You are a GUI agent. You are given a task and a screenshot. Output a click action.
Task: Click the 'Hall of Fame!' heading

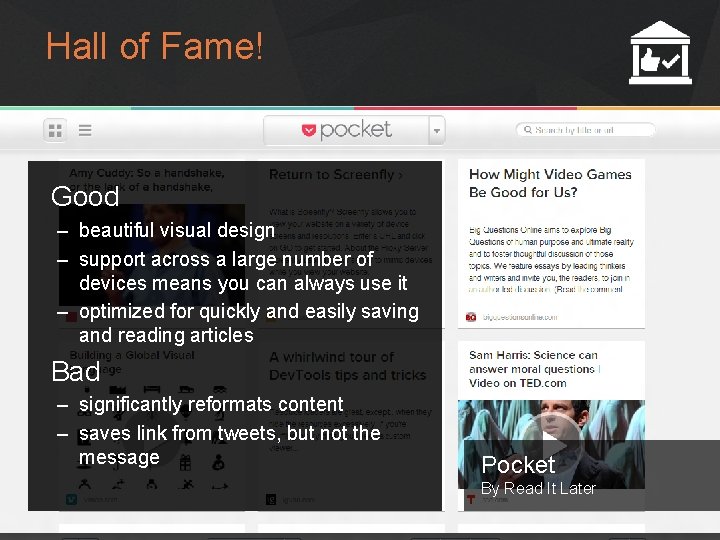[155, 46]
